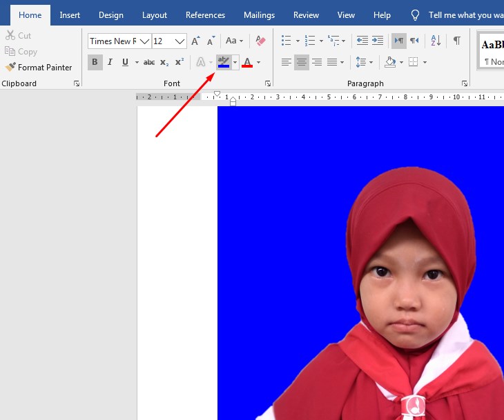
Task: Click the lightbulb Tell me icon
Action: [x=415, y=14]
